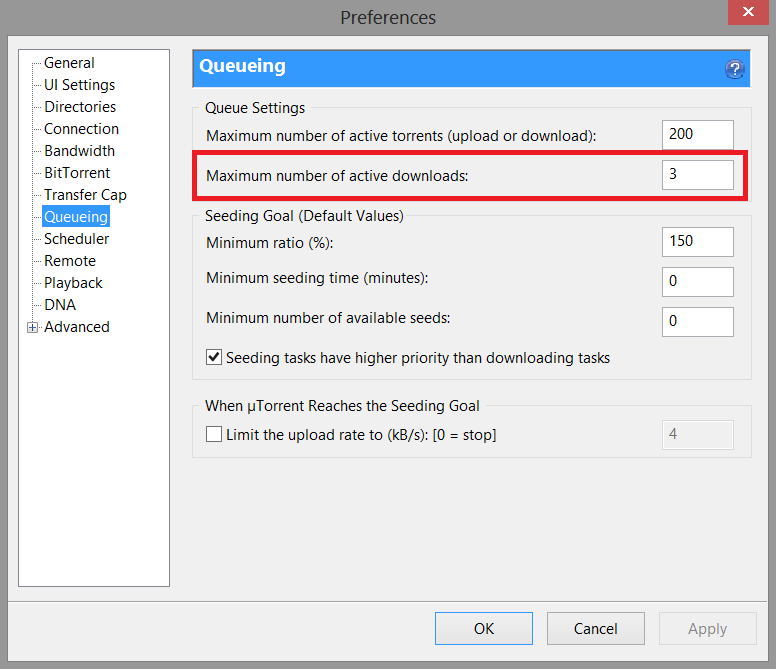Expand the Advanced tree node
Viewport: 776px width, 670px height.
click(x=32, y=327)
